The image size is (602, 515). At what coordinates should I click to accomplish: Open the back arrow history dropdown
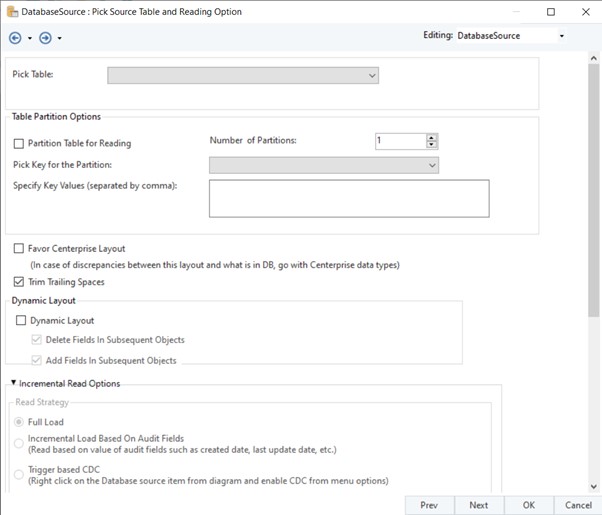30,39
